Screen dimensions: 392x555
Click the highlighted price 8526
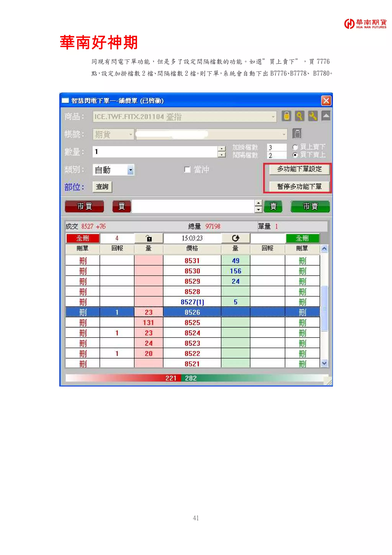click(x=192, y=312)
